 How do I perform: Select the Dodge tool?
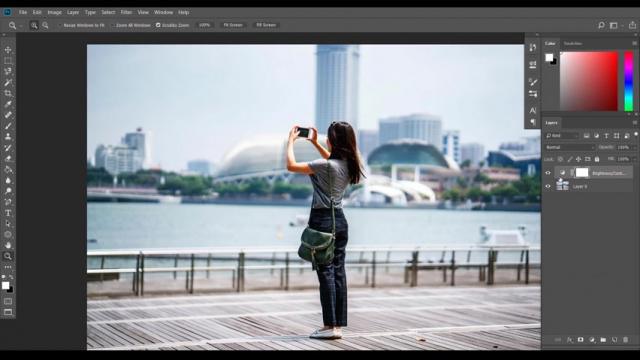coord(8,191)
